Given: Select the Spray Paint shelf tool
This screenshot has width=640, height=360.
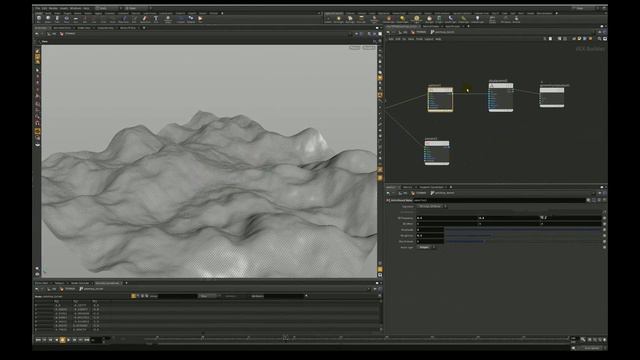Looking at the screenshot, I should point(145,19).
